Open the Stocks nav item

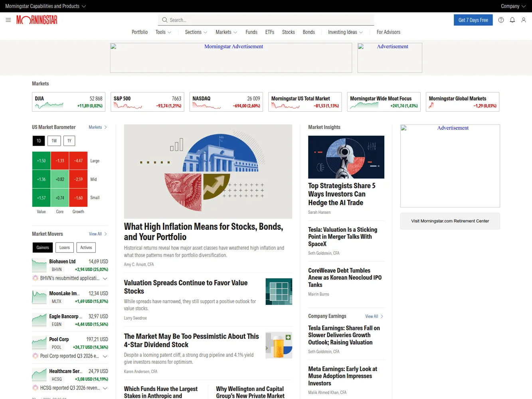289,32
